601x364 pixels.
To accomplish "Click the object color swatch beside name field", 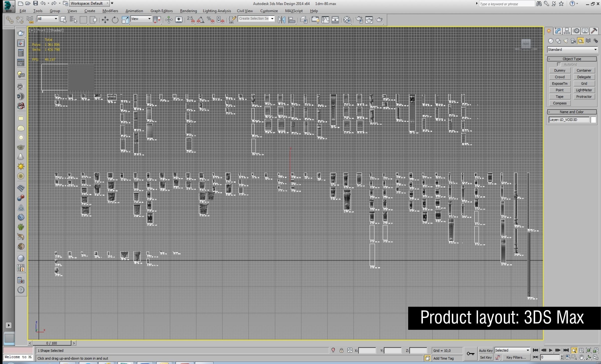I will pyautogui.click(x=593, y=120).
